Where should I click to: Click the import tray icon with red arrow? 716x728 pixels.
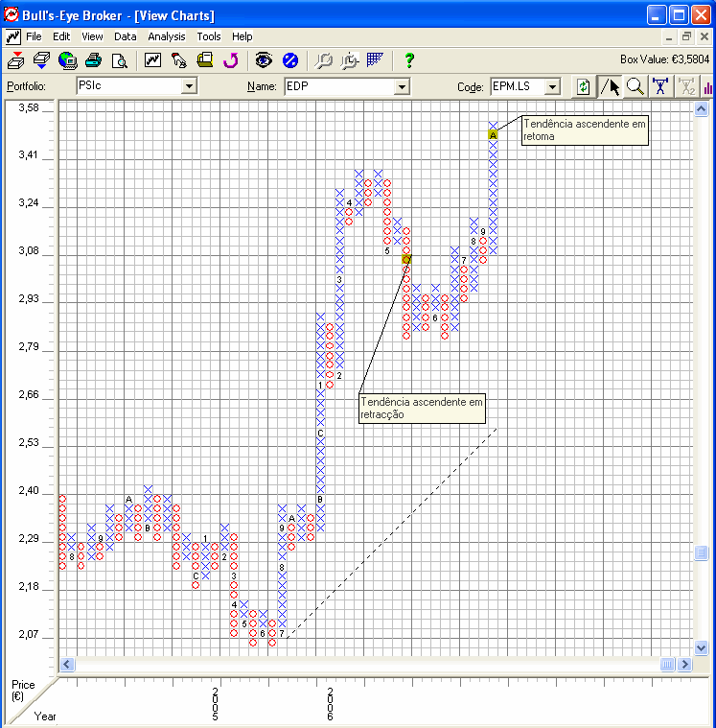(15, 60)
